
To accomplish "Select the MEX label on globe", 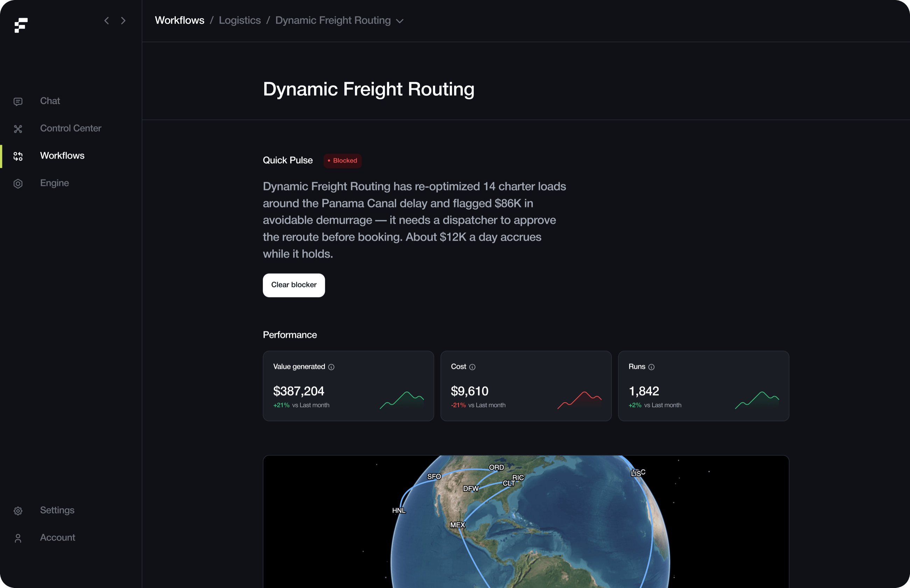I will point(458,525).
